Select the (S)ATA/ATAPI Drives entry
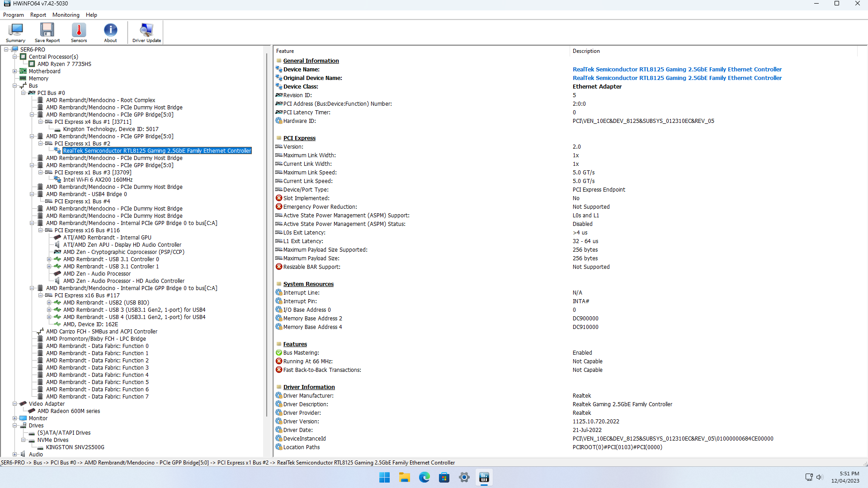Screen dimensions: 868x488 (64, 432)
